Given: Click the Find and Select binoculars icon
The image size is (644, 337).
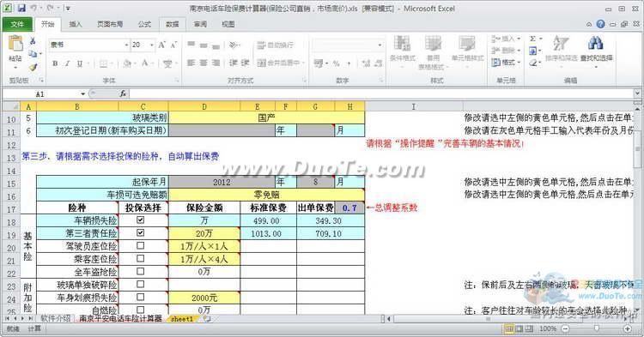Looking at the screenshot, I should tap(596, 43).
